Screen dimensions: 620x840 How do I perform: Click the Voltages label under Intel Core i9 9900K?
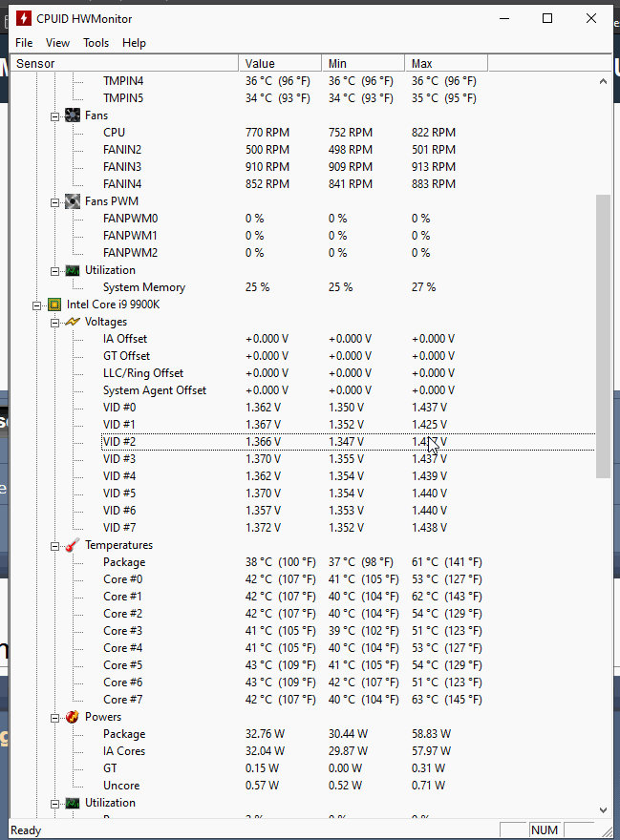click(x=106, y=322)
